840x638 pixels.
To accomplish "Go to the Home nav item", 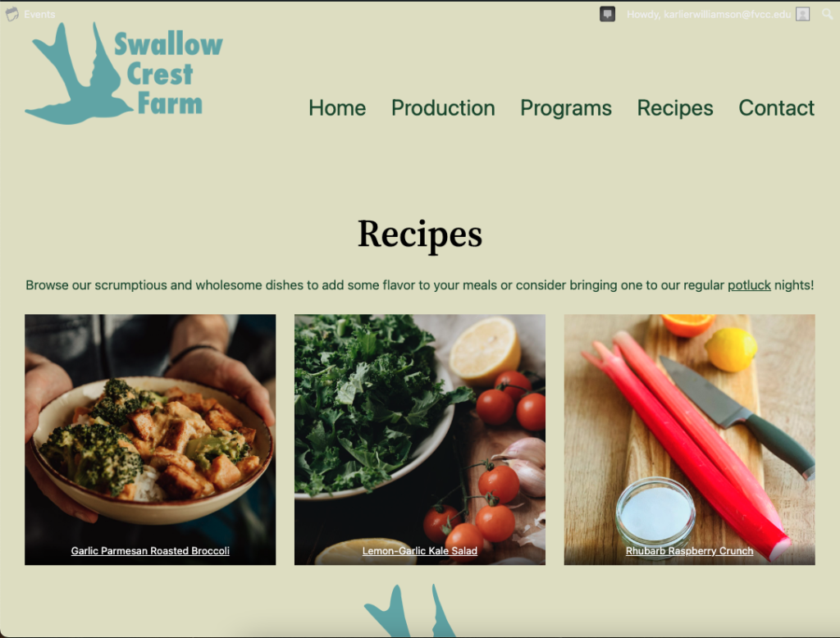I will click(x=337, y=108).
